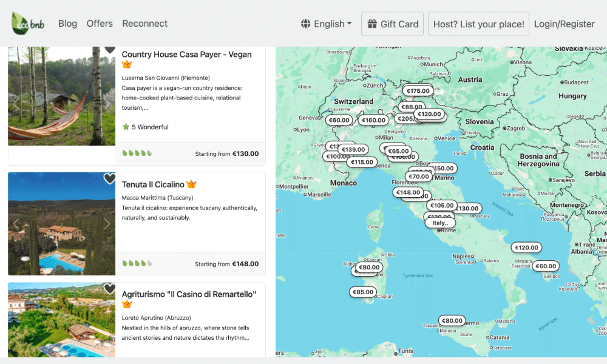Click the green star rating icon

click(x=126, y=127)
